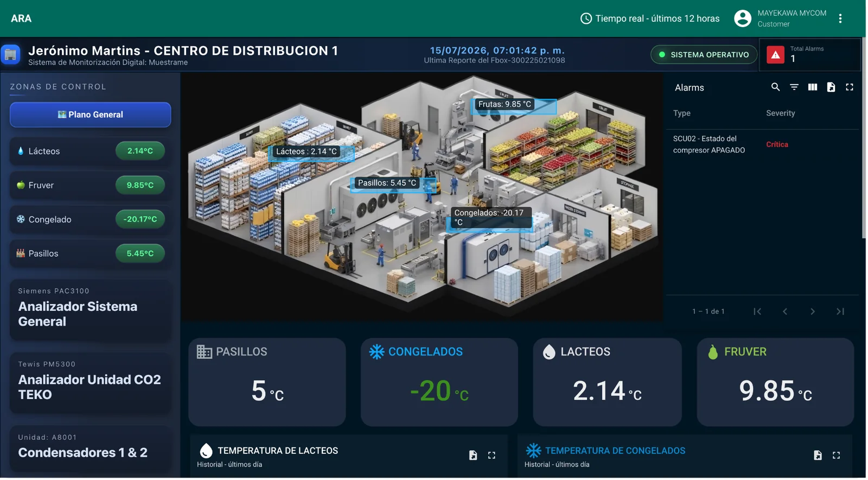The height and width of the screenshot is (480, 868).
Task: Click the Crítica severity value
Action: point(777,144)
